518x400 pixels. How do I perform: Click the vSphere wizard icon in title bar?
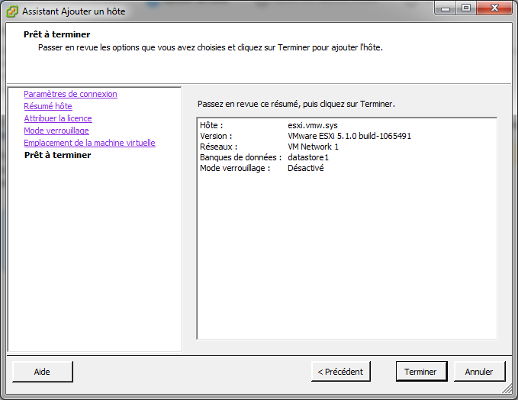(12, 11)
